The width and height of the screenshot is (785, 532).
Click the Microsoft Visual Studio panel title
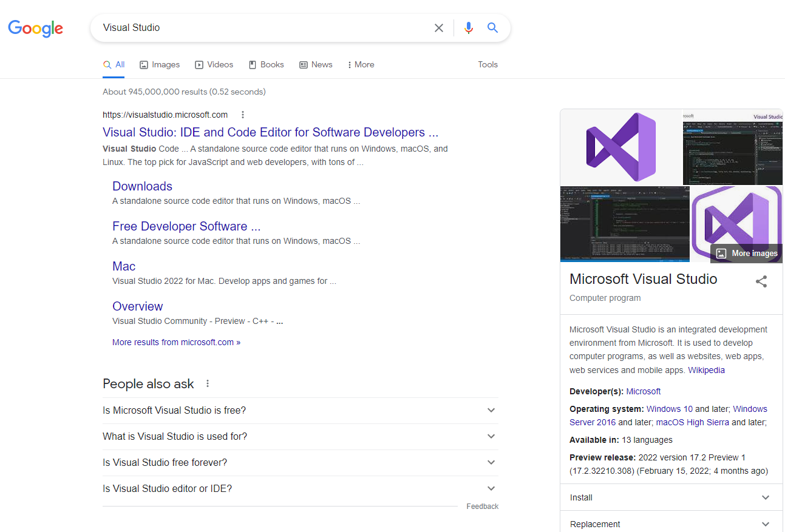(x=643, y=279)
